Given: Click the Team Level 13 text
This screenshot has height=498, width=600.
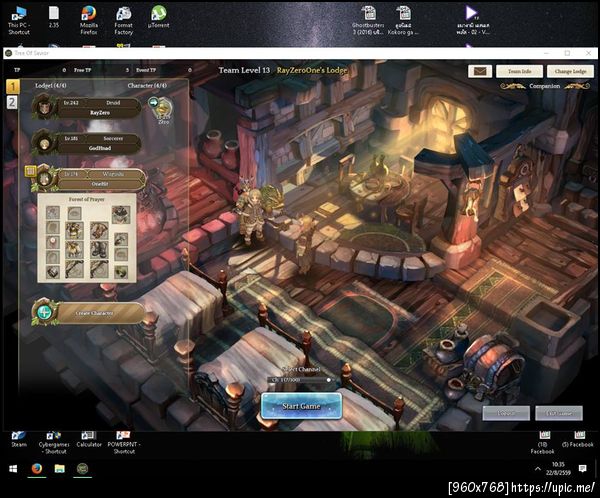Looking at the screenshot, I should pyautogui.click(x=244, y=70).
